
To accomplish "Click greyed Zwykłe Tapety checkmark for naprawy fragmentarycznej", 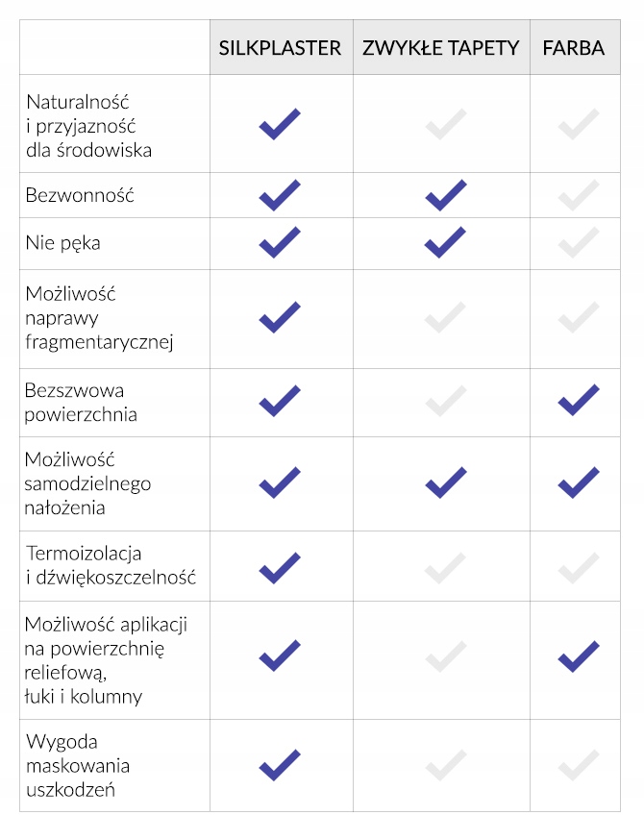I will tap(446, 317).
